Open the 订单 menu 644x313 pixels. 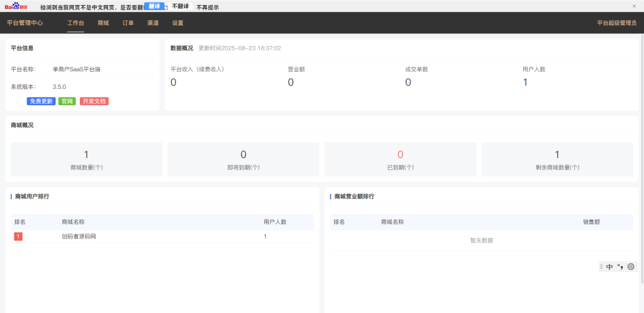coord(128,23)
